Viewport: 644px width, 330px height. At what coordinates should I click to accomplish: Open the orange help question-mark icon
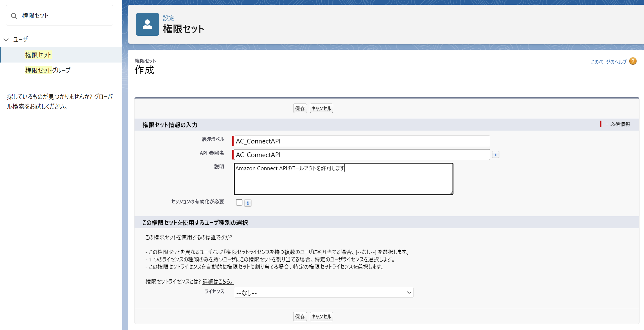(633, 61)
